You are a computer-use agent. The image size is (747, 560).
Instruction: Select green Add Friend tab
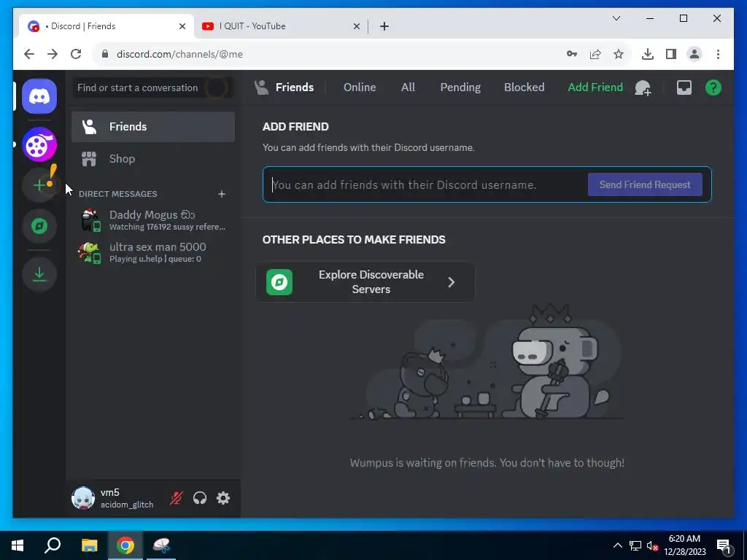tap(595, 87)
